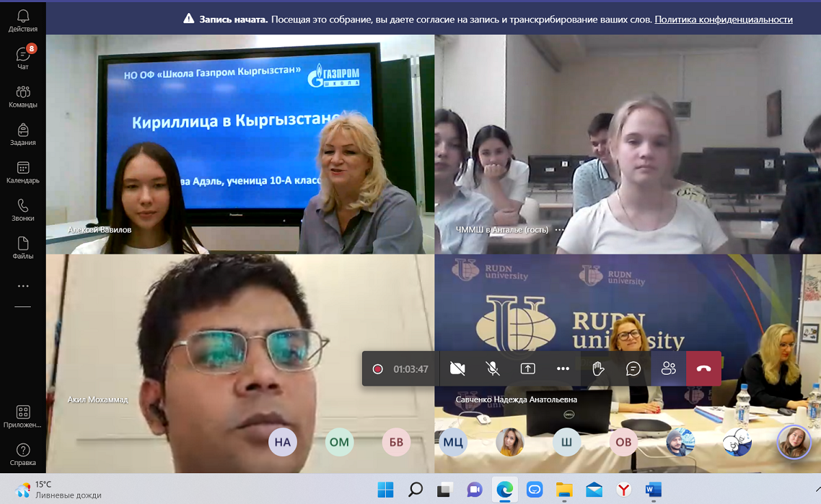Show more apps via sidebar ellipsis
This screenshot has height=504, width=821.
pyautogui.click(x=23, y=286)
